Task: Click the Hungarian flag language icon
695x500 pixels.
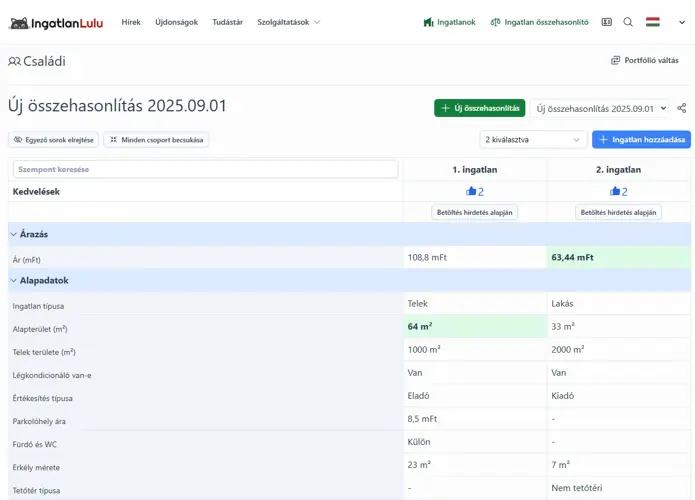Action: tap(652, 22)
